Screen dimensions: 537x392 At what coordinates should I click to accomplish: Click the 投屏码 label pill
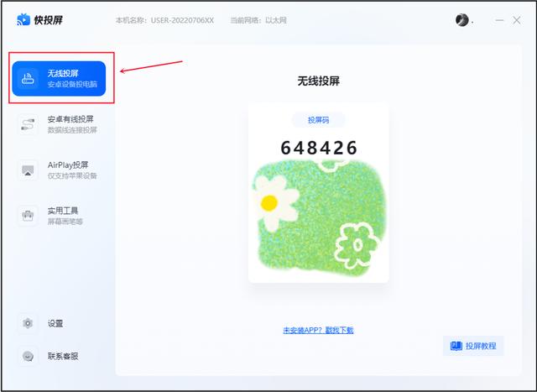pos(318,120)
